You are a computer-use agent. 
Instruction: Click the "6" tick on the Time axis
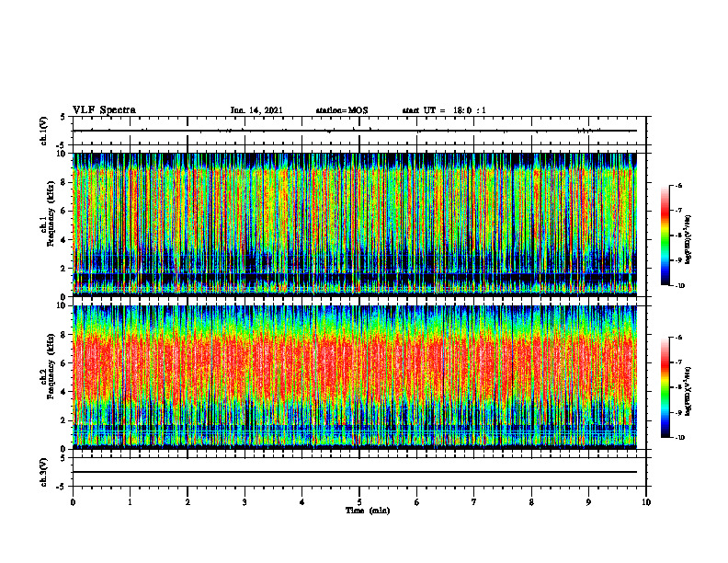417,502
